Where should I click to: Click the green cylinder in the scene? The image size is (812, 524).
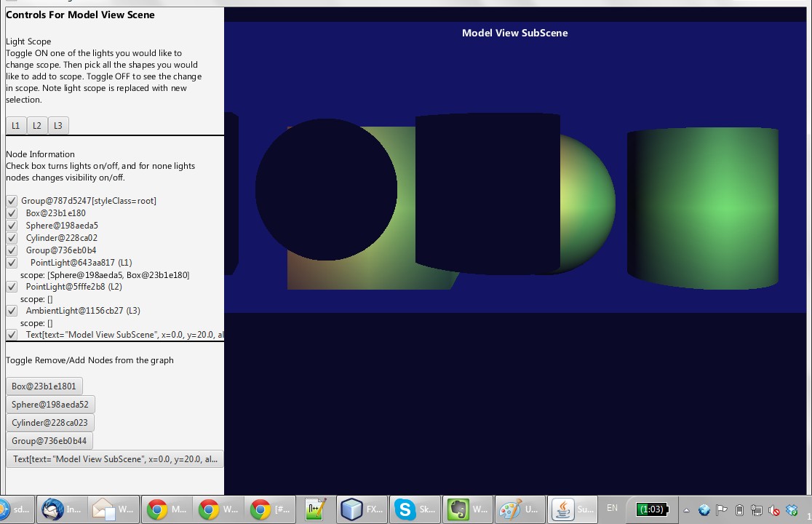tap(702, 209)
